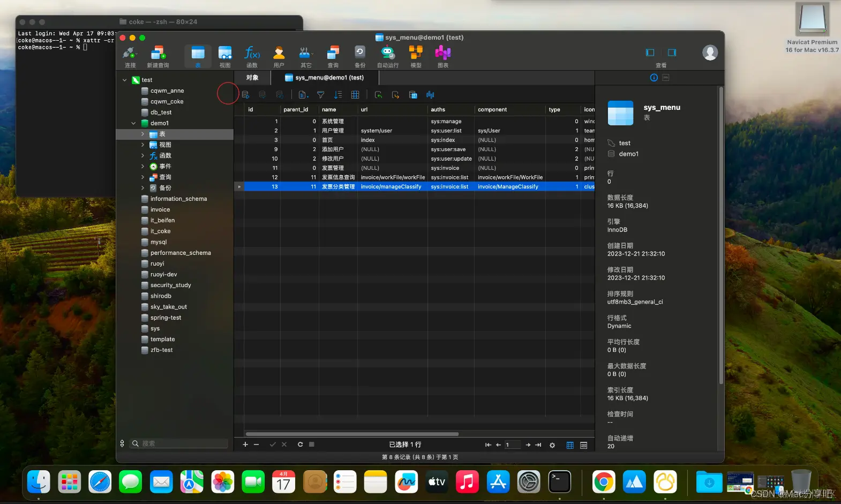The width and height of the screenshot is (841, 504).
Task: Expand the 表 (Tables) node under demo1
Action: click(x=142, y=134)
